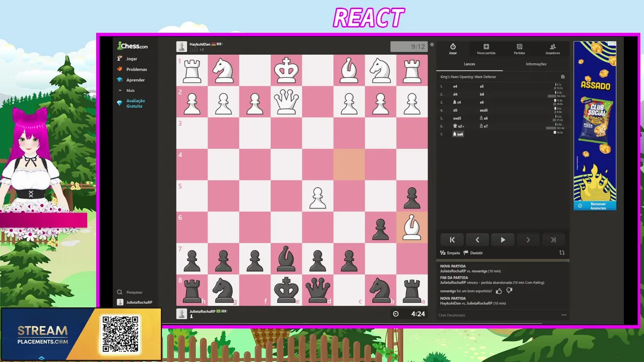Go to previous move button
Viewport: 644px width, 362px height.
click(x=477, y=240)
